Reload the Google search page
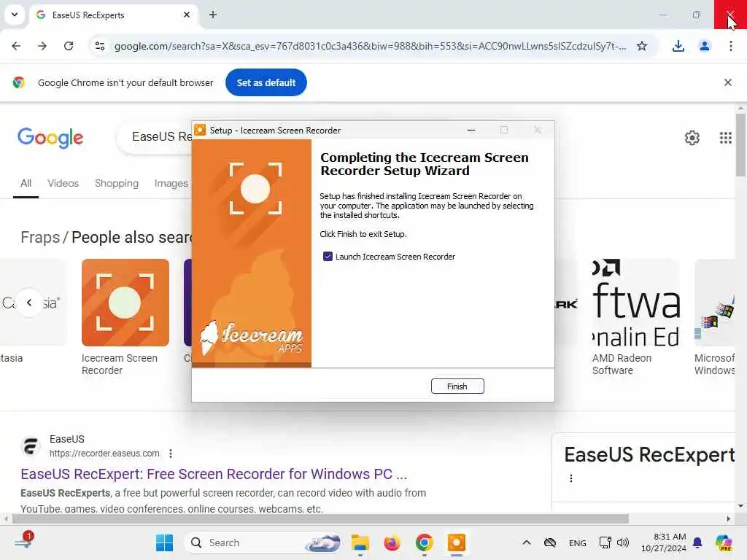This screenshot has height=560, width=747. (69, 46)
